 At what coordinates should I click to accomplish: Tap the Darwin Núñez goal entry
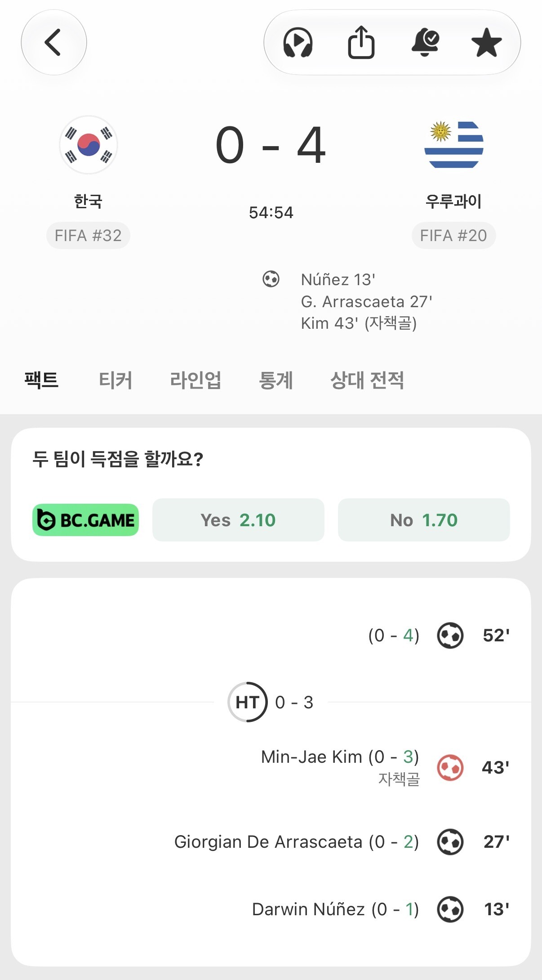(335, 909)
